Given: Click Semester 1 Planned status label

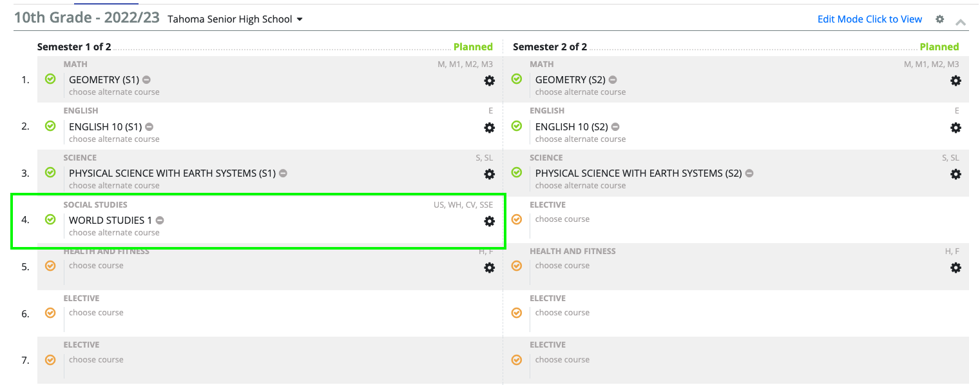Looking at the screenshot, I should pos(473,47).
